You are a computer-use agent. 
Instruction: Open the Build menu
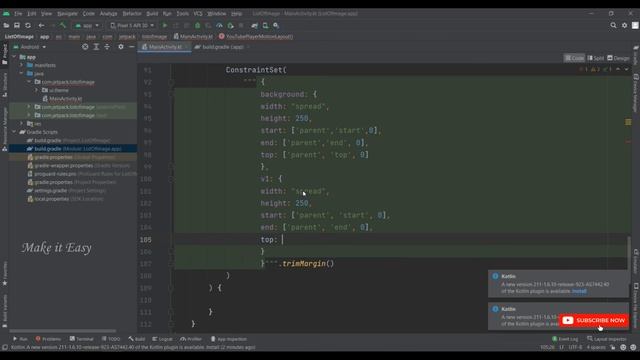tap(152, 13)
